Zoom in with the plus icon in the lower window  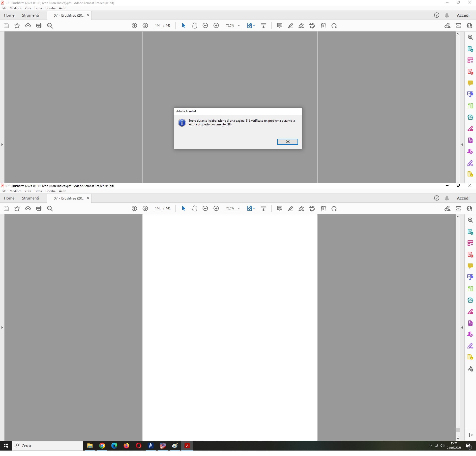pyautogui.click(x=216, y=208)
